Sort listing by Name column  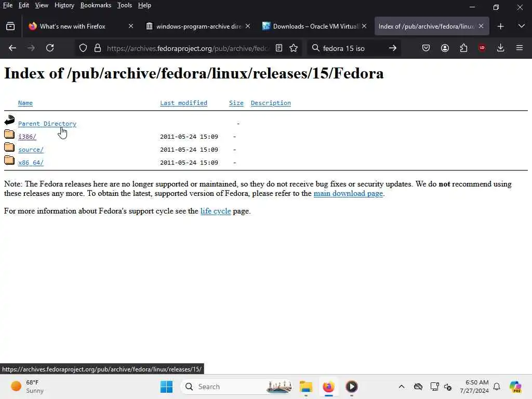point(25,103)
